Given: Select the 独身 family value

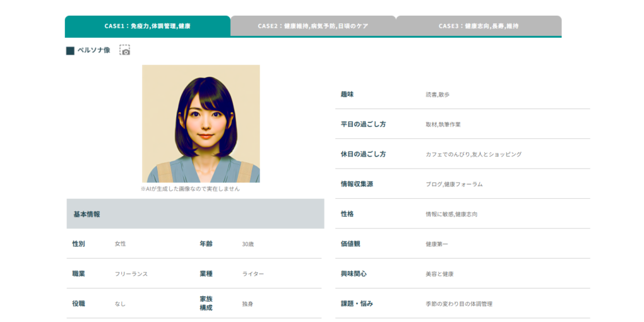Looking at the screenshot, I should coord(248,304).
